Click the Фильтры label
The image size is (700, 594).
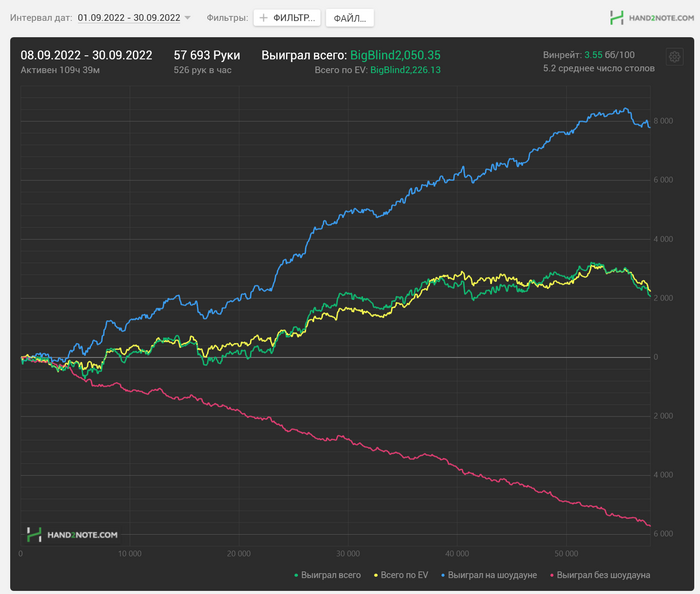(x=227, y=18)
